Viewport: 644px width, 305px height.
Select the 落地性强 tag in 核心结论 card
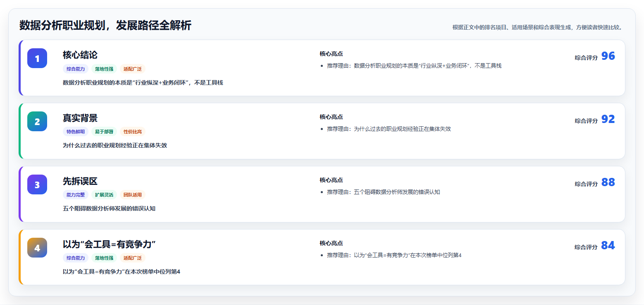pos(104,69)
